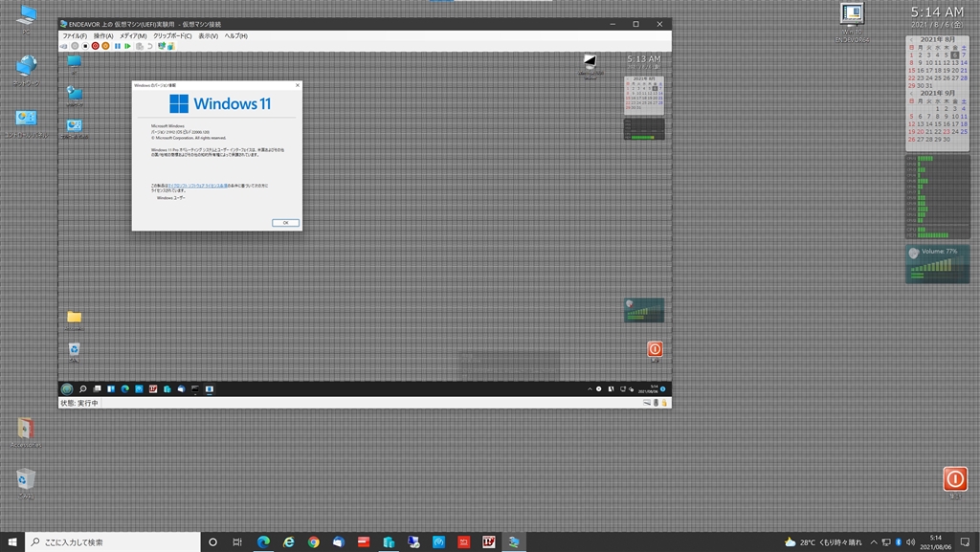This screenshot has height=552, width=980.
Task: Click the green Reset/play toolbar icon
Action: coord(127,46)
